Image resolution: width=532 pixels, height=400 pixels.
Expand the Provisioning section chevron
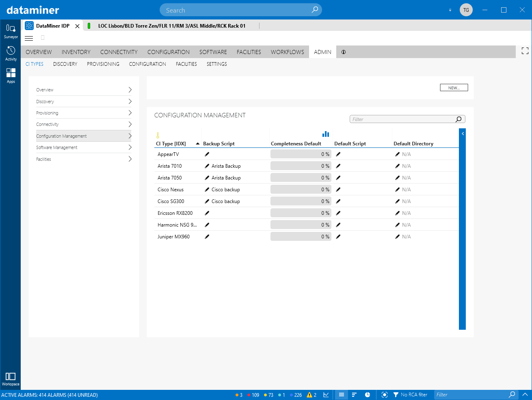(130, 112)
